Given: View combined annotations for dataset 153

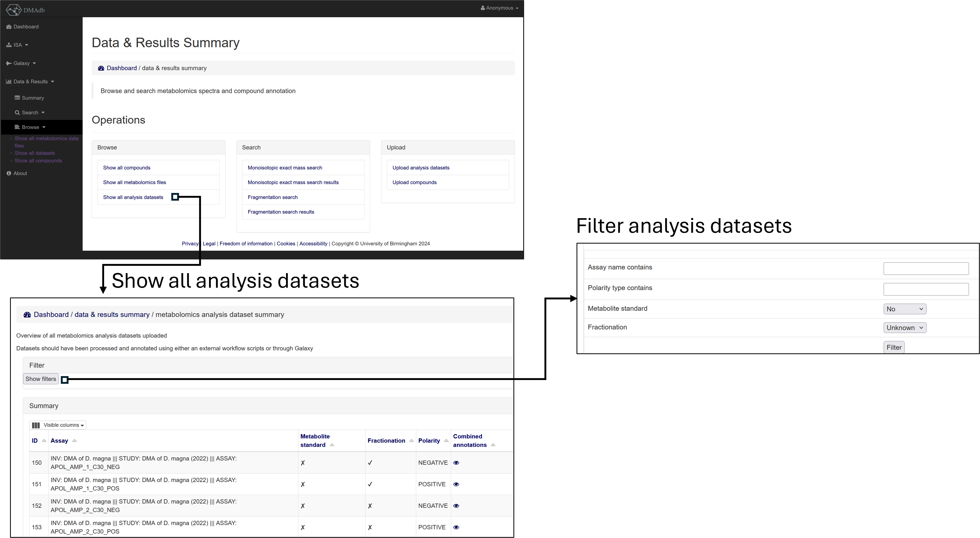Looking at the screenshot, I should pyautogui.click(x=456, y=527).
